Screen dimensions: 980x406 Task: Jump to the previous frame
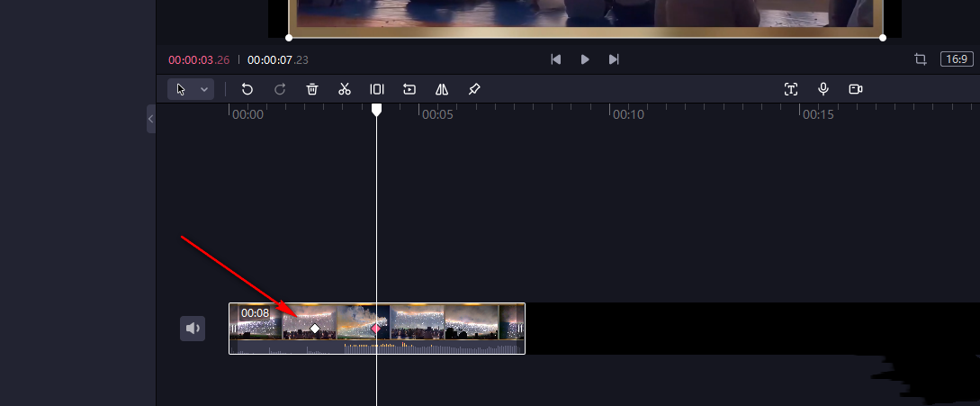(x=556, y=59)
